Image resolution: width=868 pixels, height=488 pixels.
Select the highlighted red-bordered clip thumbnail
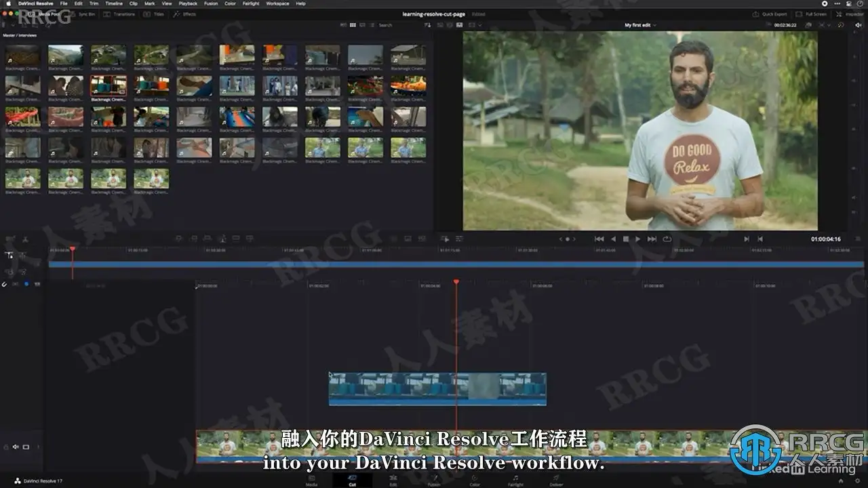108,86
